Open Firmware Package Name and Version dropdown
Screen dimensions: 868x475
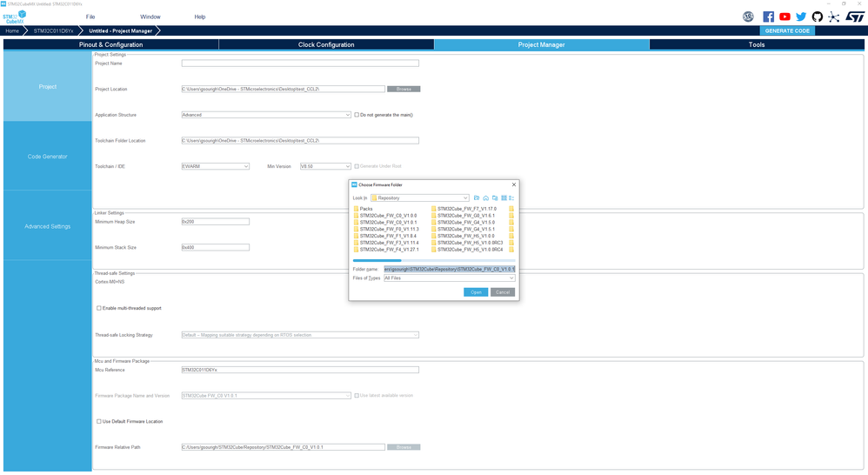pos(266,395)
